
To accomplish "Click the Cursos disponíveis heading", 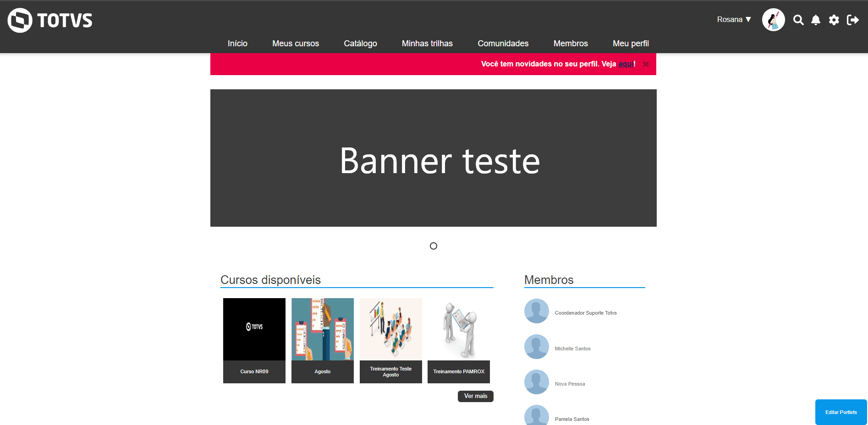I will pos(270,280).
